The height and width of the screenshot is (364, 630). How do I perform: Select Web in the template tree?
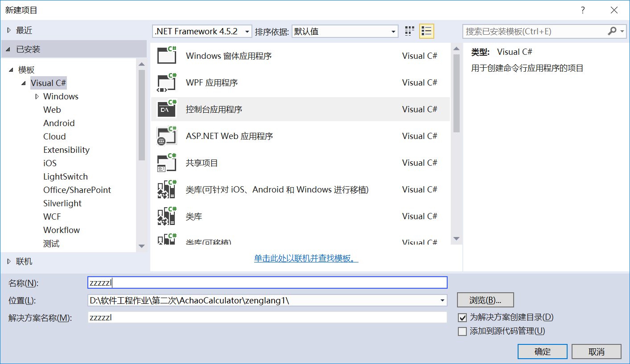52,110
